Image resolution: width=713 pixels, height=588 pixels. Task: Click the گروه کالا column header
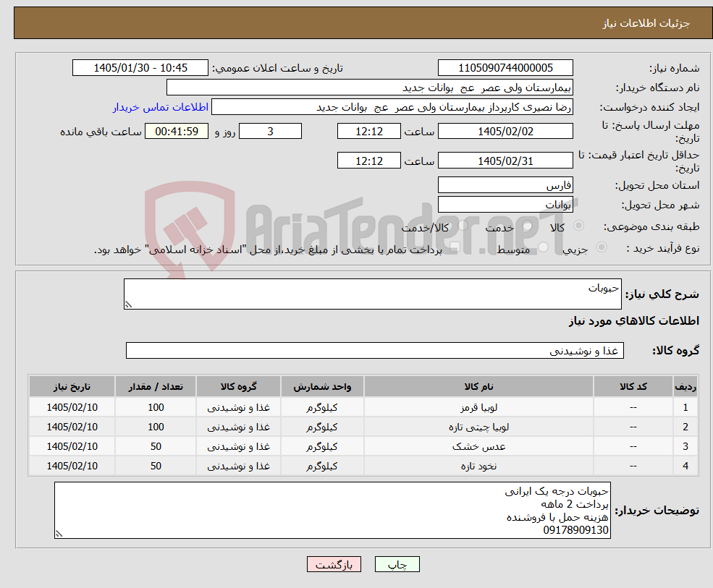238,386
